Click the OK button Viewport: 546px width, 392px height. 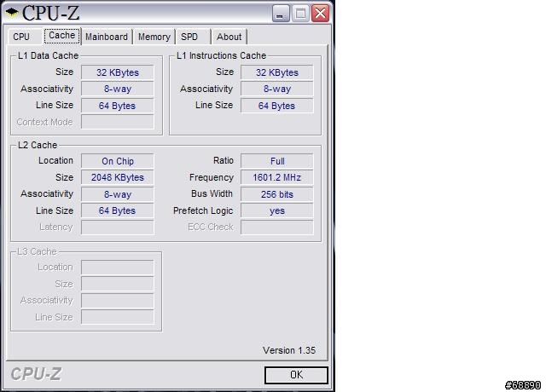coord(296,375)
